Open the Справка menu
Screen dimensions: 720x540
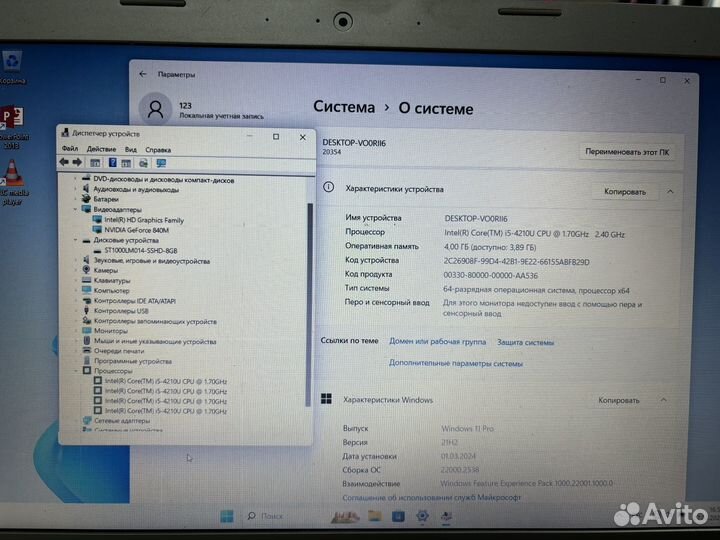coord(158,150)
